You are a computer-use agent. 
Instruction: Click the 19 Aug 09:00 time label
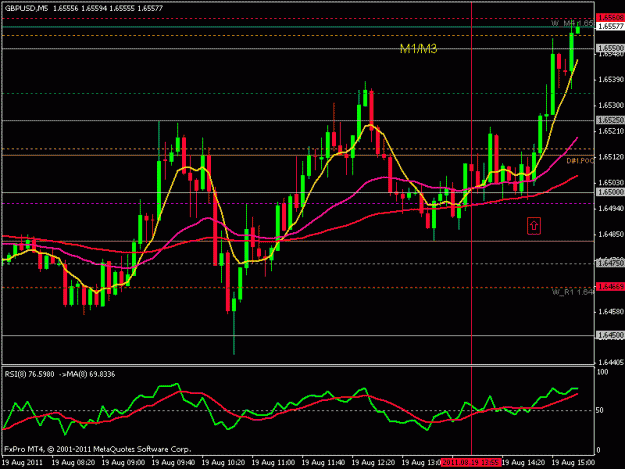(x=123, y=463)
